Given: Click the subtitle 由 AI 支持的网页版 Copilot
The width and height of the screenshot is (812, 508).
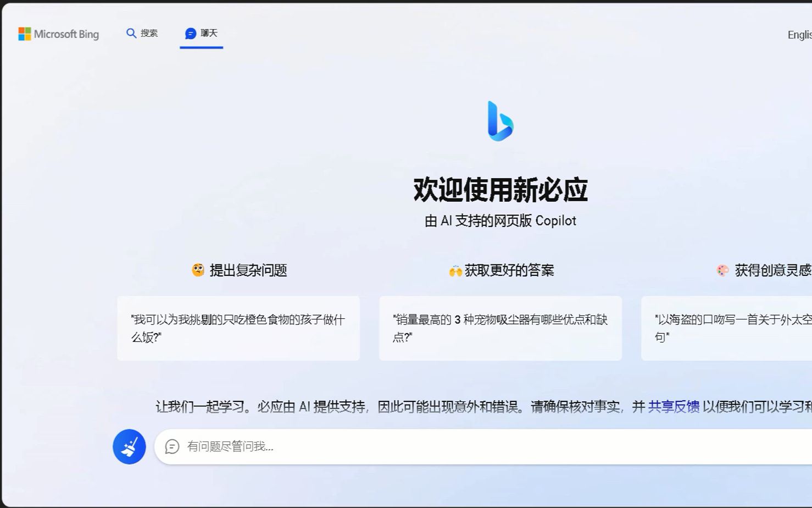Looking at the screenshot, I should coord(500,221).
